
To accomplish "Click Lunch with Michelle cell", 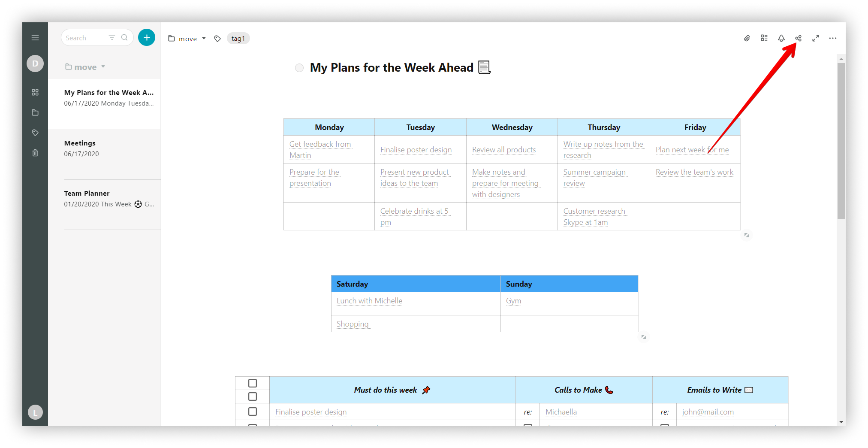I will click(x=416, y=304).
